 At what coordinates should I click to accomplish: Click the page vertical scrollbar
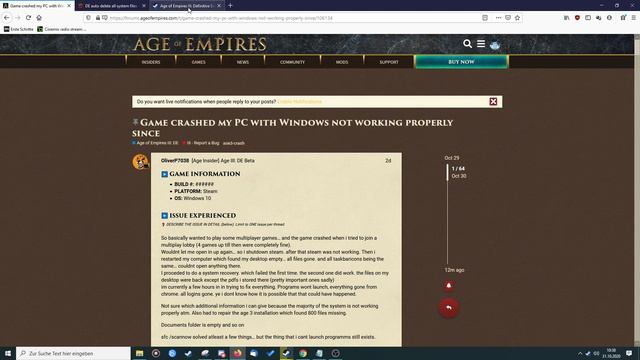coord(637,190)
